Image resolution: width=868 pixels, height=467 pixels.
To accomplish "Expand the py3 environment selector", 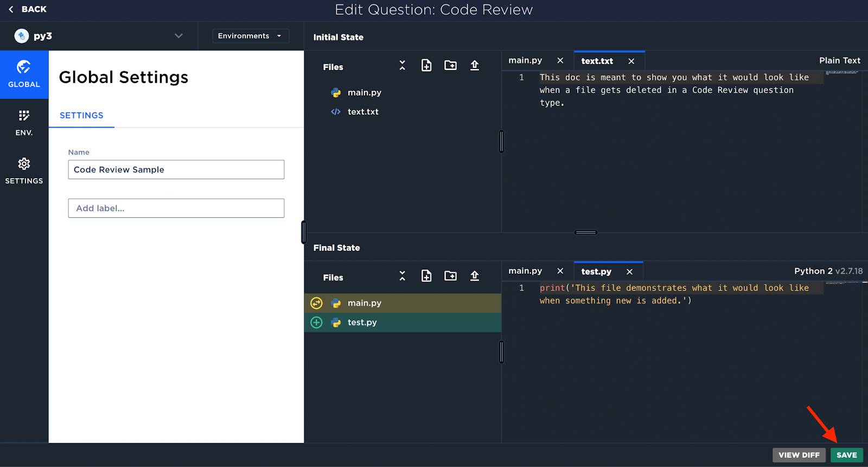I will (178, 36).
